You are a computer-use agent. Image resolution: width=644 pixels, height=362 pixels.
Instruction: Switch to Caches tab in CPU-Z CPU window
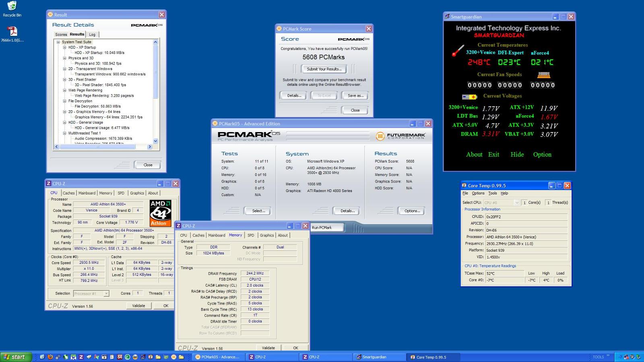(x=68, y=193)
